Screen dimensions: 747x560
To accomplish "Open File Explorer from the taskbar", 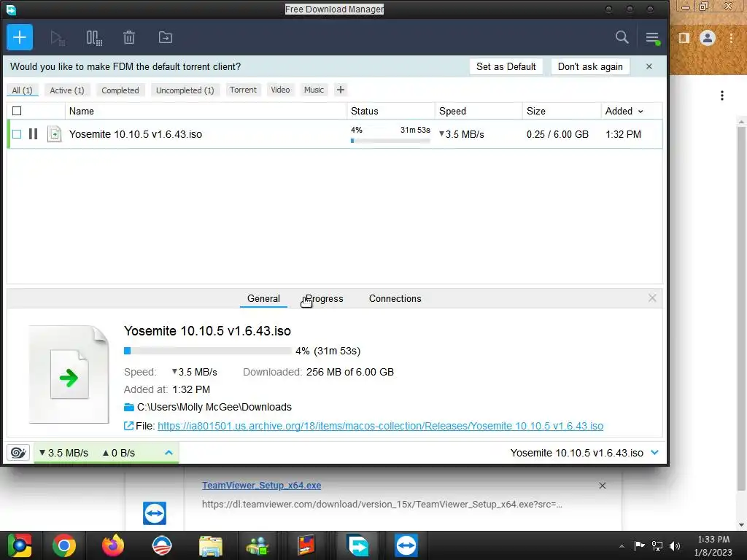I will pyautogui.click(x=211, y=545).
